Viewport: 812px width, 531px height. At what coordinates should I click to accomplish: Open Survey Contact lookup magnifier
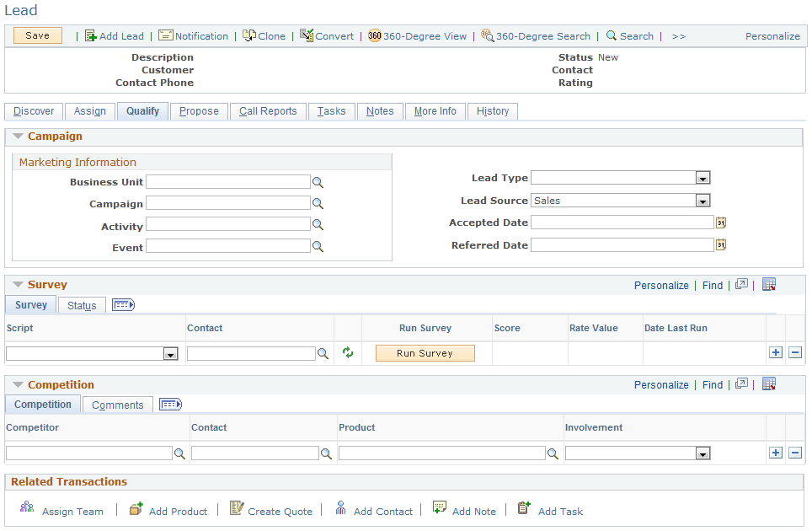click(x=323, y=354)
